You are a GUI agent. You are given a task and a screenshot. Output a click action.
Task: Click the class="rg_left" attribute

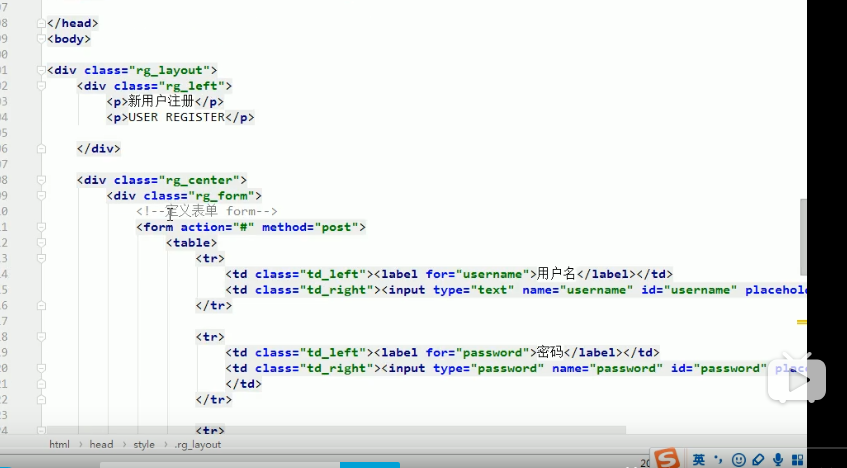(169, 86)
